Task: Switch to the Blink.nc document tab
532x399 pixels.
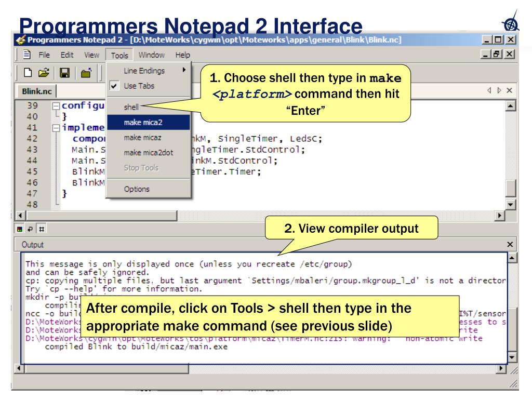Action: pyautogui.click(x=37, y=91)
